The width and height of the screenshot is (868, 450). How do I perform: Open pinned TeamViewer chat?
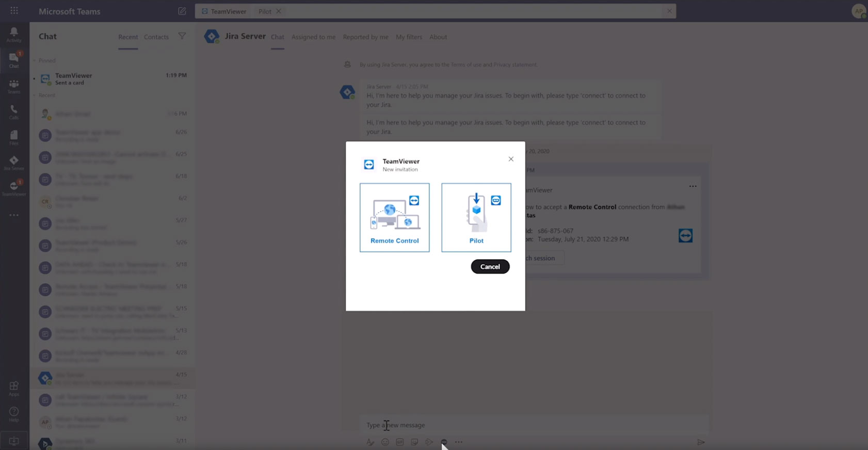coord(114,79)
